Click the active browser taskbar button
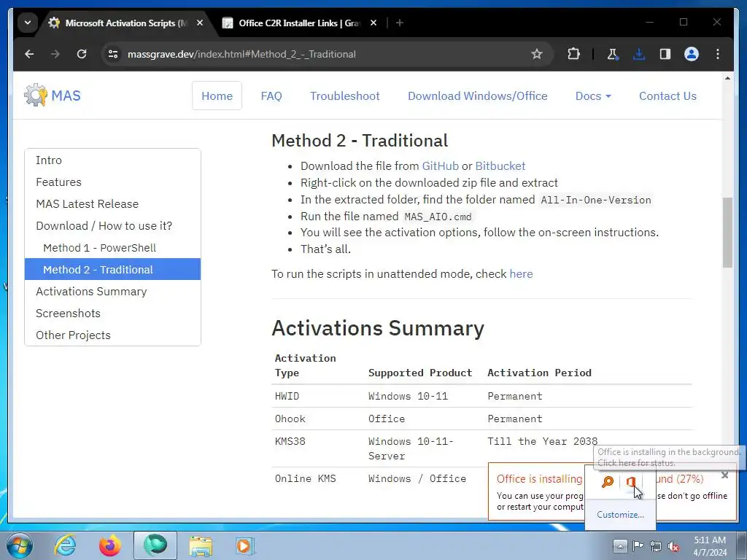Screen dimensions: 747x560 (155, 545)
